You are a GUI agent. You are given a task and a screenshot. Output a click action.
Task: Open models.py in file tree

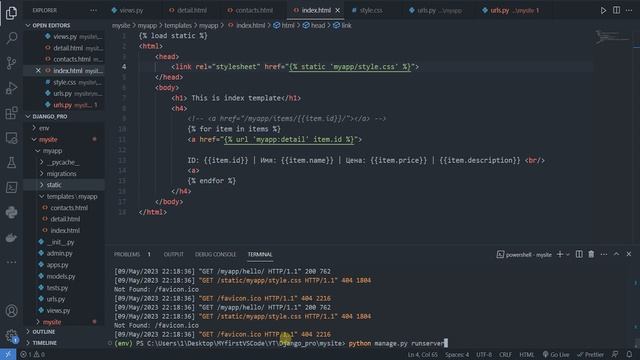pos(61,276)
